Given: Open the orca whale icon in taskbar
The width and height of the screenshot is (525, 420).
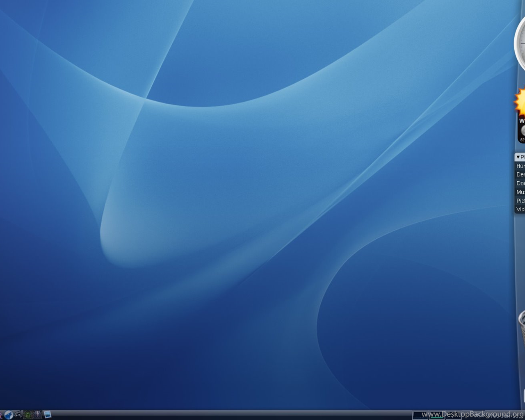Looking at the screenshot, I should point(18,415).
